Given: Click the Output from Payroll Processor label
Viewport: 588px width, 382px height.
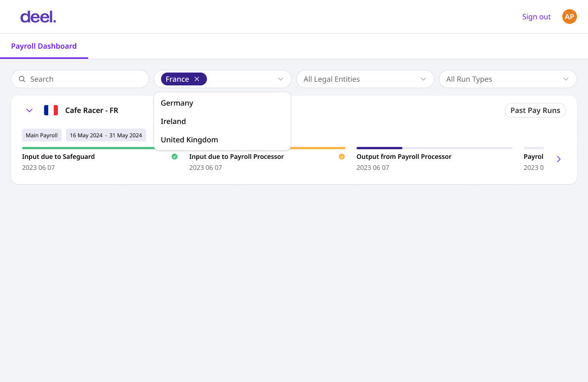Looking at the screenshot, I should [x=404, y=157].
